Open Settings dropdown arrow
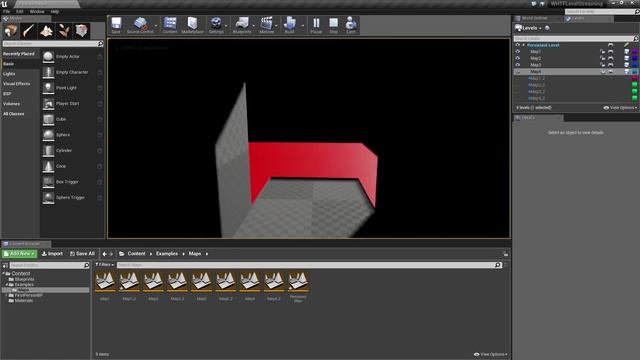 click(226, 25)
